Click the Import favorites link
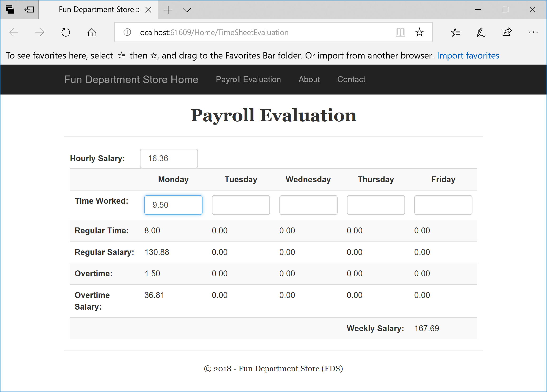547x392 pixels. tap(468, 56)
